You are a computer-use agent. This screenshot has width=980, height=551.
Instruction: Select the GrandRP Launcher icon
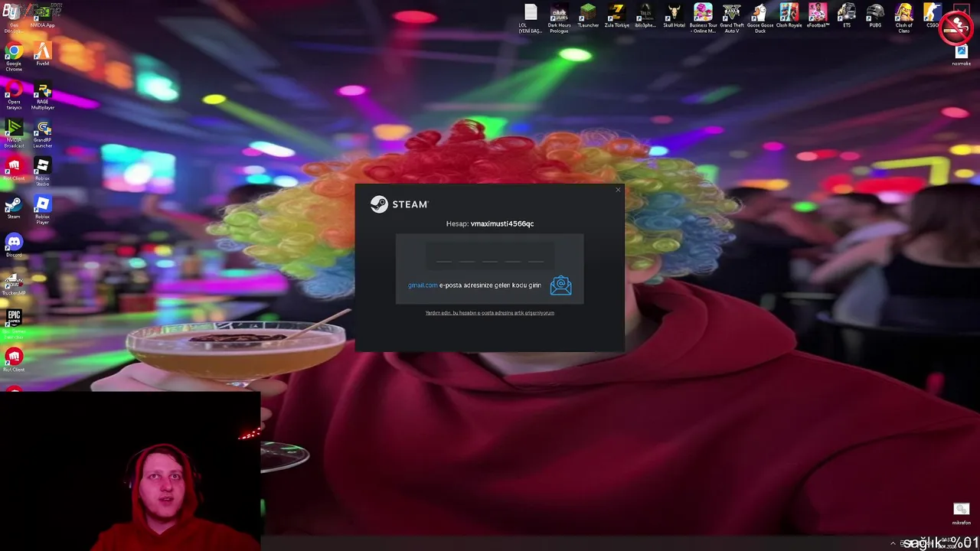(x=43, y=134)
